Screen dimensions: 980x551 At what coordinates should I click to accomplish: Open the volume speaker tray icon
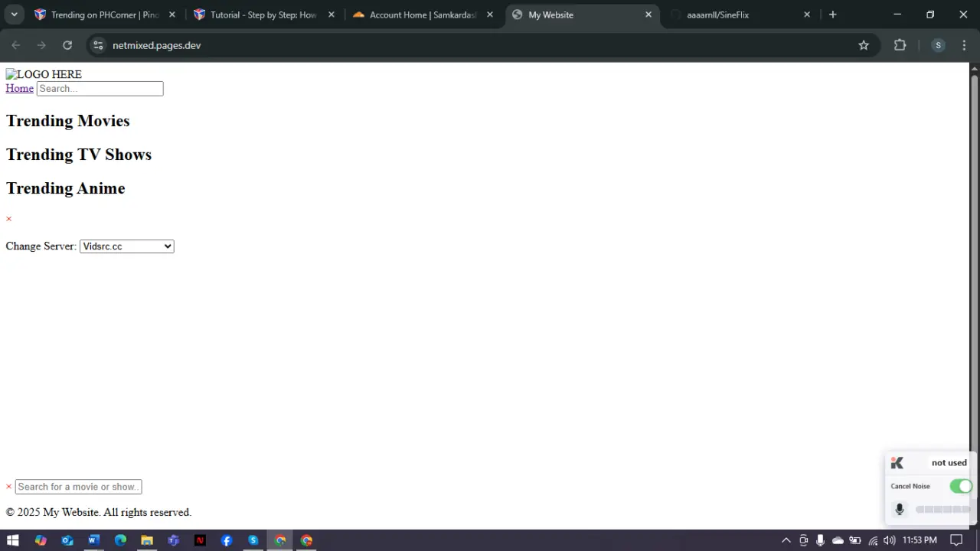889,540
